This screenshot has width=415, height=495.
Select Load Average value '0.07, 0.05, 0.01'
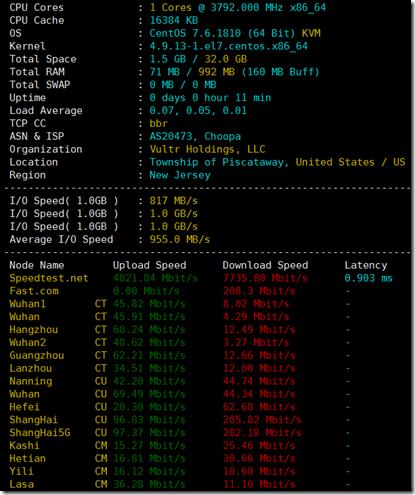[x=198, y=111]
